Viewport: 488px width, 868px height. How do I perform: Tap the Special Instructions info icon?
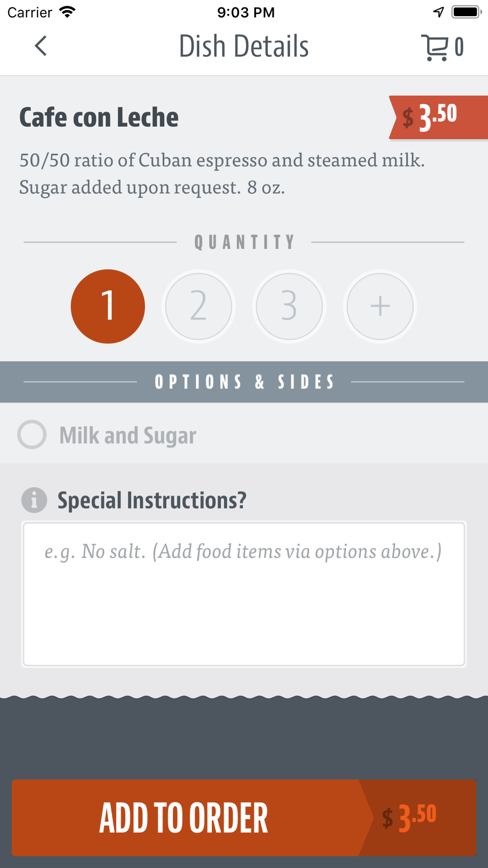34,500
